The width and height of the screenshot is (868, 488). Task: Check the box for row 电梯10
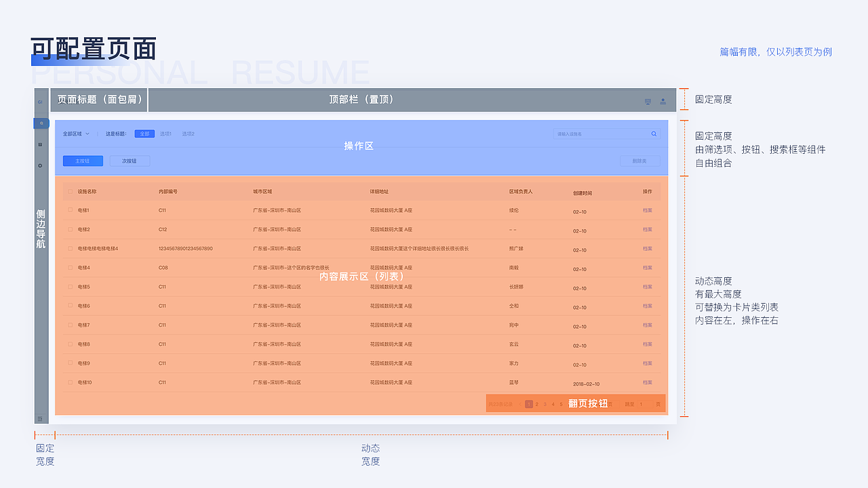[70, 382]
